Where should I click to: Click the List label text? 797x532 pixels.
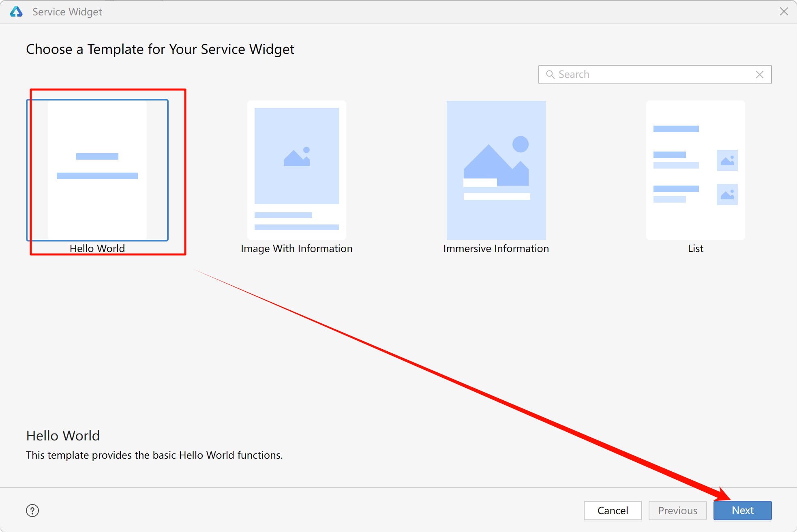pyautogui.click(x=695, y=248)
